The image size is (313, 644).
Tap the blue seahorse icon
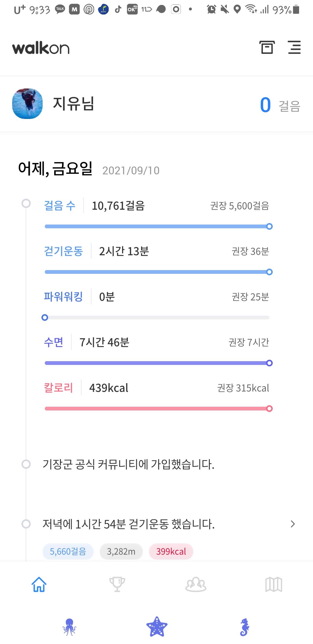coord(245,627)
